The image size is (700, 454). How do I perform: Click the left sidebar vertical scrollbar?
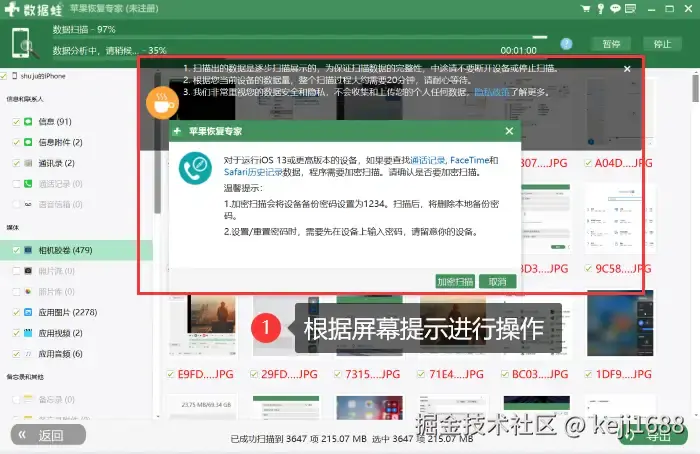[157, 143]
